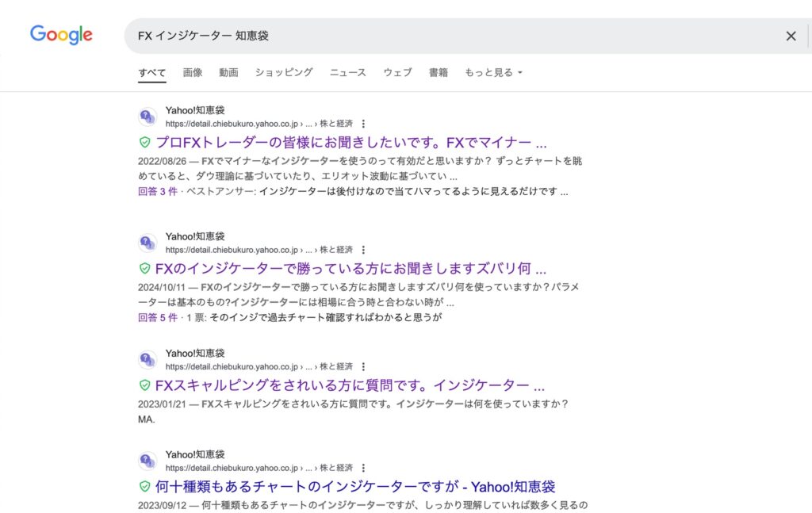
Task: Expand the もっと見る dropdown
Action: click(x=493, y=72)
